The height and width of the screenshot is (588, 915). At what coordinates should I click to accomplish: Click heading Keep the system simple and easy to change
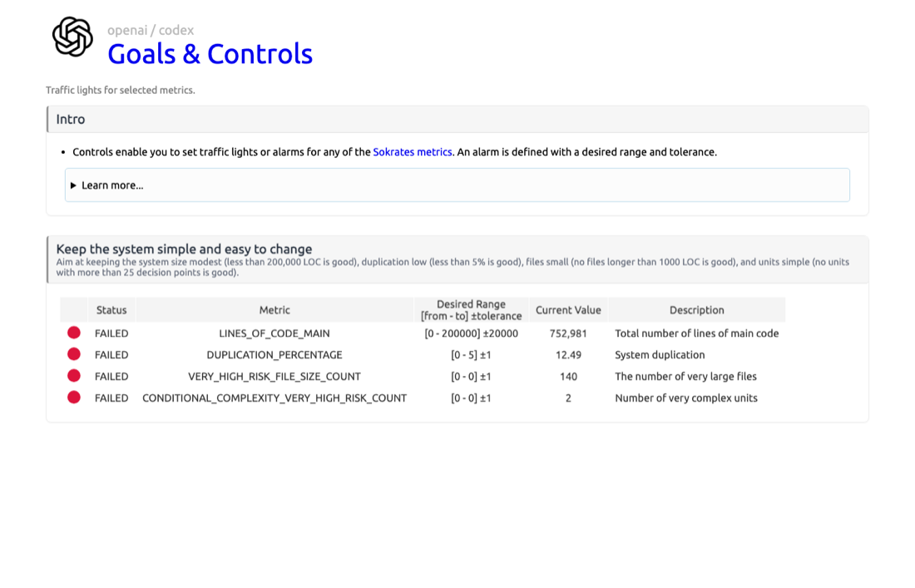184,249
